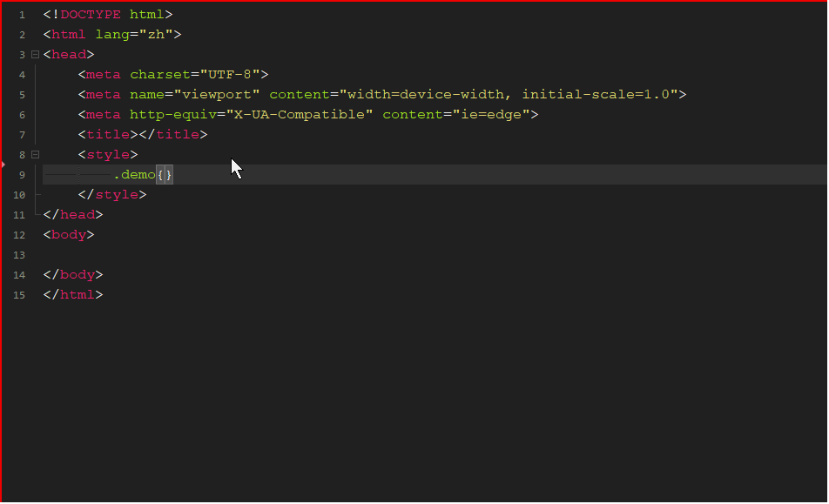Click line number 1 in gutter
829x504 pixels.
click(22, 15)
